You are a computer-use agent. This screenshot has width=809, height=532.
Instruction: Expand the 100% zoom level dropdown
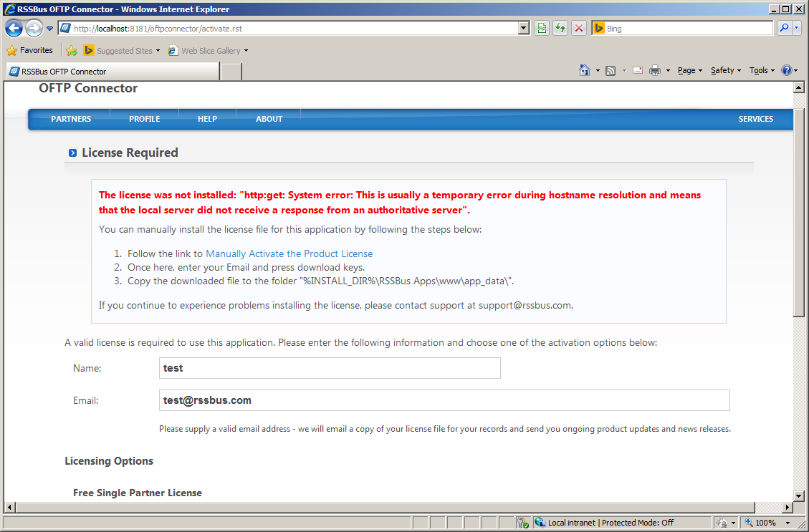pos(788,523)
